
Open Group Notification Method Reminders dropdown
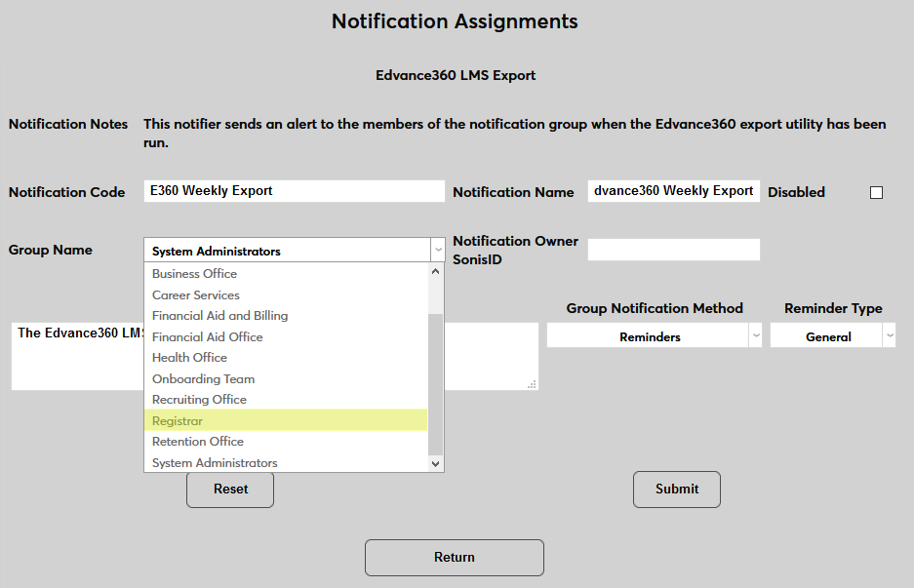(654, 336)
